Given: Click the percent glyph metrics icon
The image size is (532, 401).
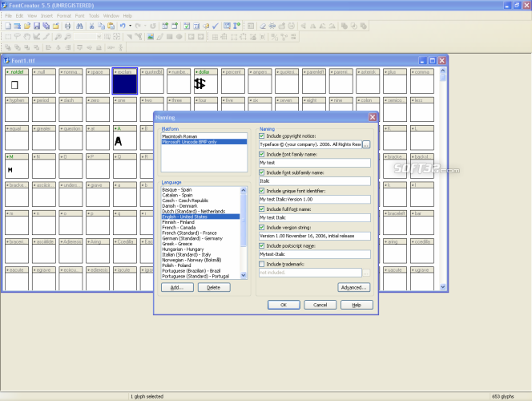Looking at the screenshot, I should [x=275, y=37].
